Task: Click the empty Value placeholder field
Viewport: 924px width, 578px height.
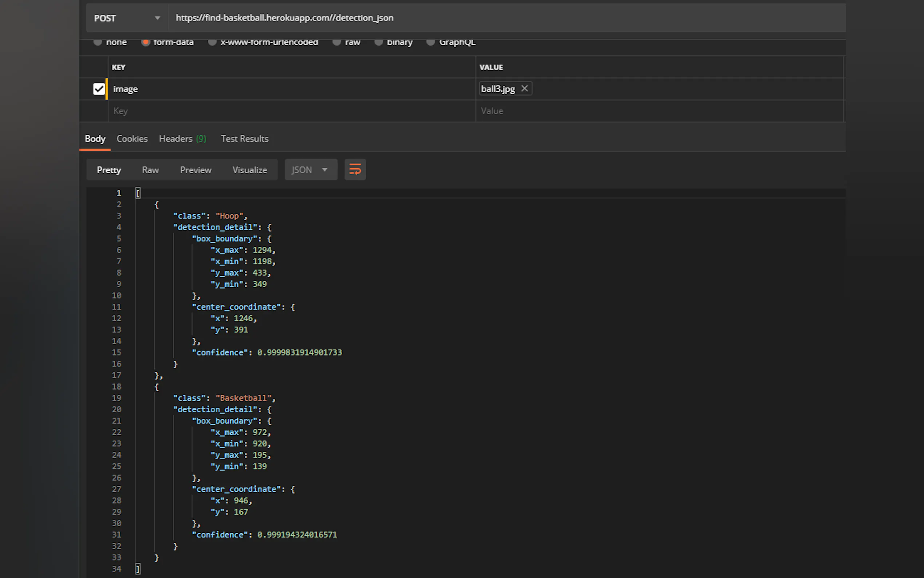Action: [660, 111]
